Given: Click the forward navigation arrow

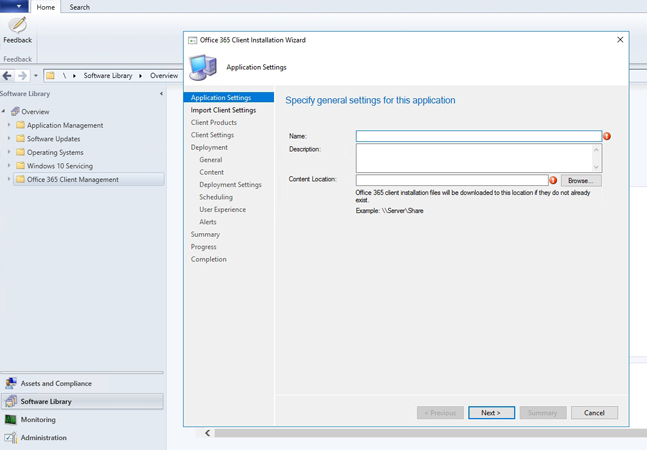Looking at the screenshot, I should click(22, 75).
